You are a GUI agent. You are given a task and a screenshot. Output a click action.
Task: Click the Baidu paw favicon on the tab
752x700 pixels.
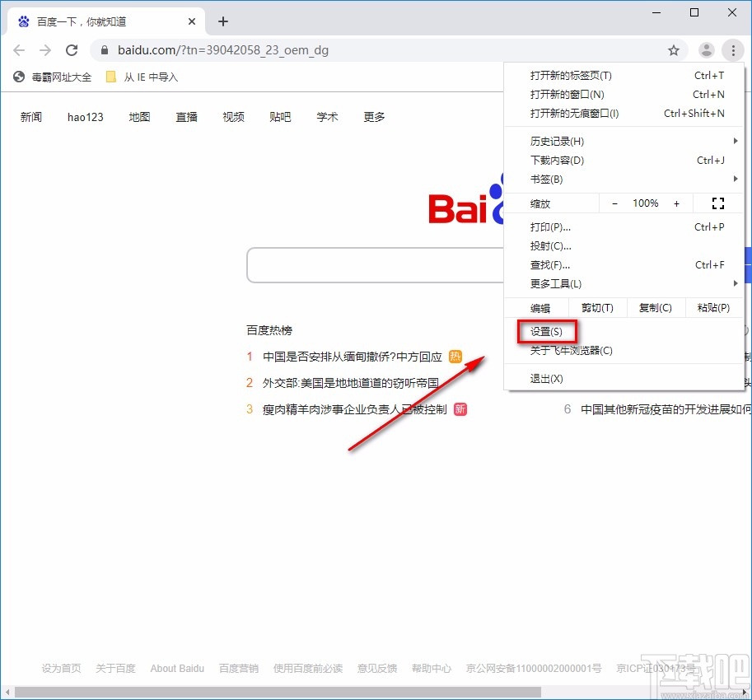[x=24, y=21]
